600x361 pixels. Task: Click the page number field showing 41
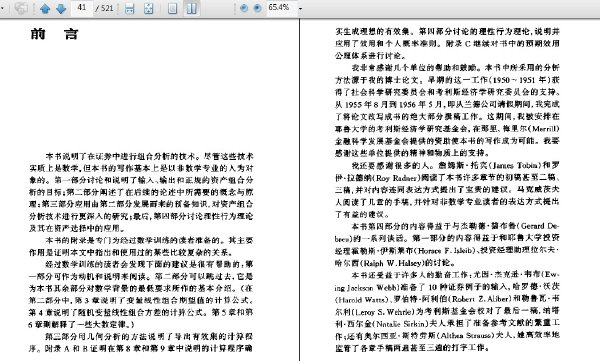(x=82, y=8)
